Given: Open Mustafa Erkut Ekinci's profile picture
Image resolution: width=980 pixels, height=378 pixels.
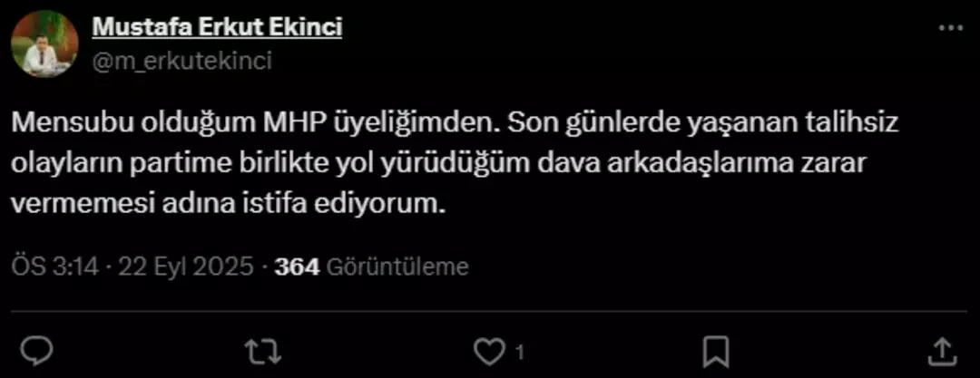Looking at the screenshot, I should 44,44.
